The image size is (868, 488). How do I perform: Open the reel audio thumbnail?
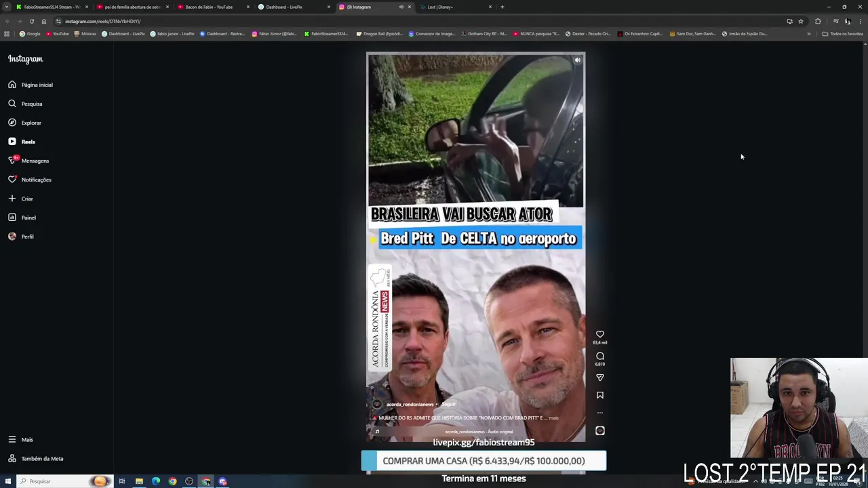click(x=600, y=430)
